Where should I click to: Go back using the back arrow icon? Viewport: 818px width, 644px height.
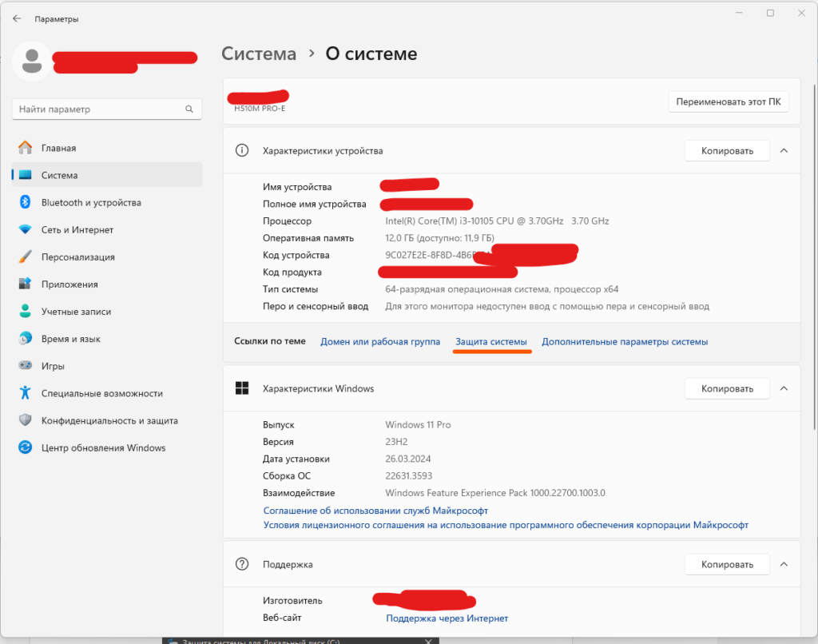[x=17, y=19]
